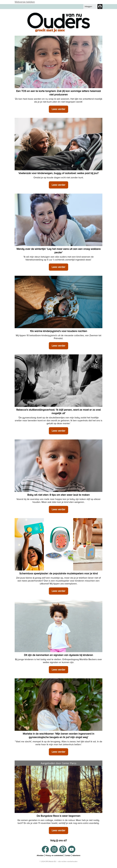Screen dimensions: 117x868
Task: Open Privacy- en cookiebeleid footer link
Action: coord(54,855)
